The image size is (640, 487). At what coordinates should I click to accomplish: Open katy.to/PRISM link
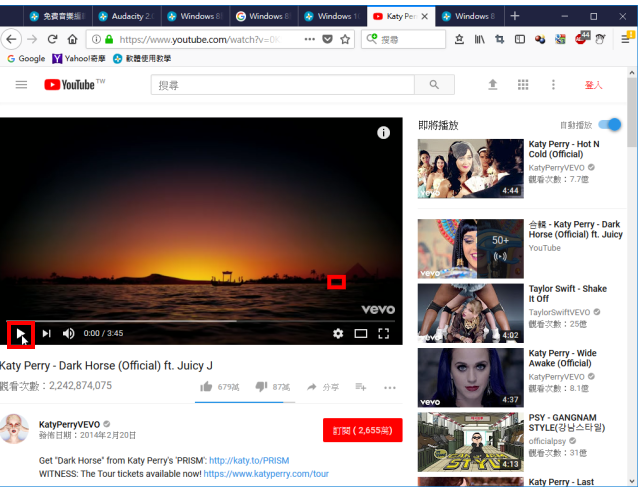pyautogui.click(x=249, y=460)
